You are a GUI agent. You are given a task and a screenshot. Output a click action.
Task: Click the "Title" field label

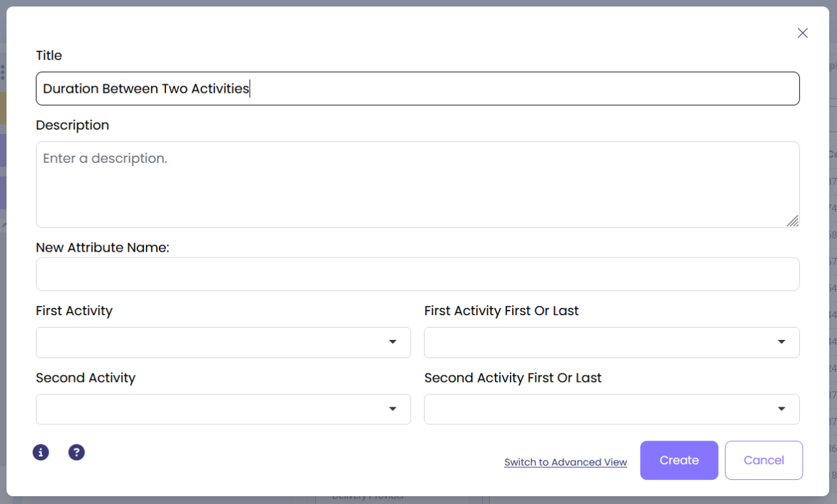pyautogui.click(x=49, y=56)
